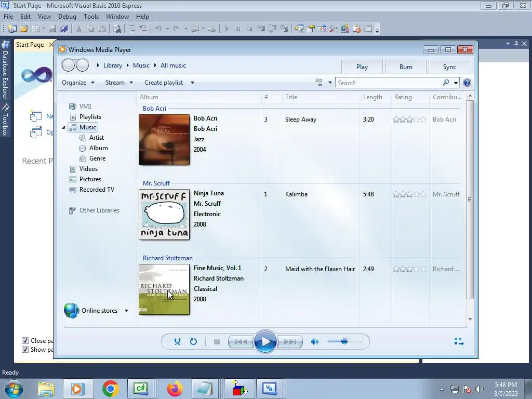Click Create playlist button
Image resolution: width=532 pixels, height=399 pixels.
(164, 83)
